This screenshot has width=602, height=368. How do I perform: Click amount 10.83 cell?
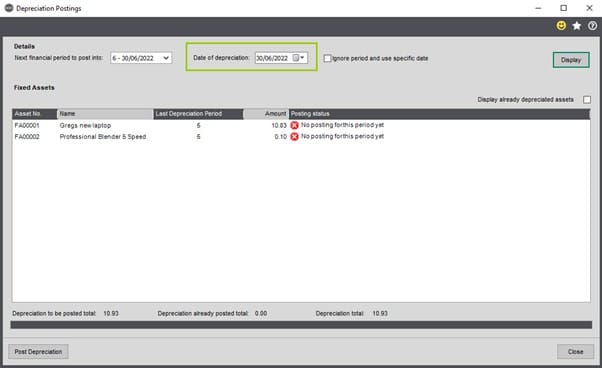coord(279,125)
